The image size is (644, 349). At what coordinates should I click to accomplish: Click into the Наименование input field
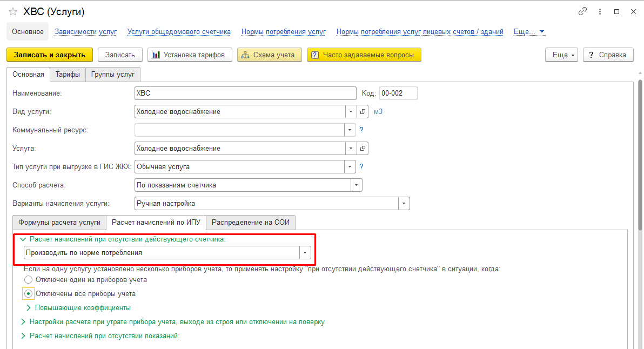[245, 93]
